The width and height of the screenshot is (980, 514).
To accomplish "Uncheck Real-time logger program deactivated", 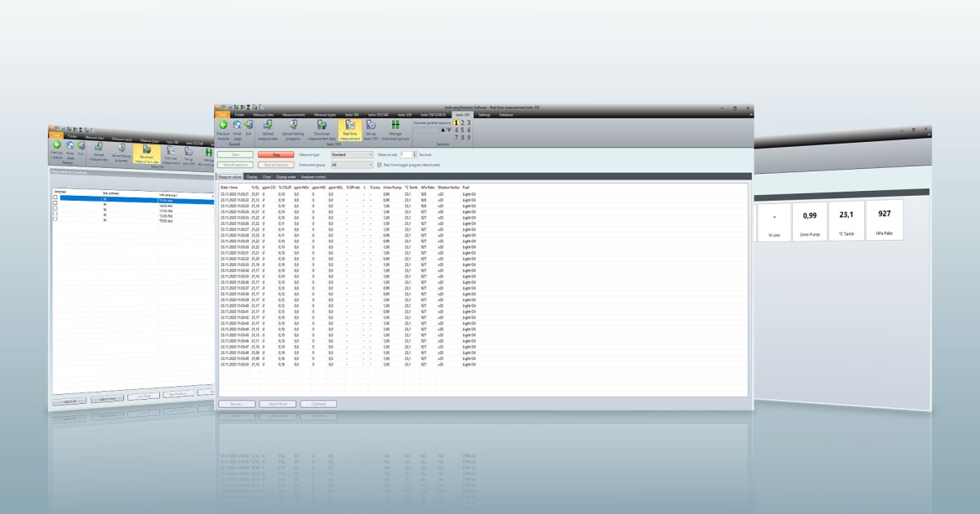I will click(x=379, y=164).
